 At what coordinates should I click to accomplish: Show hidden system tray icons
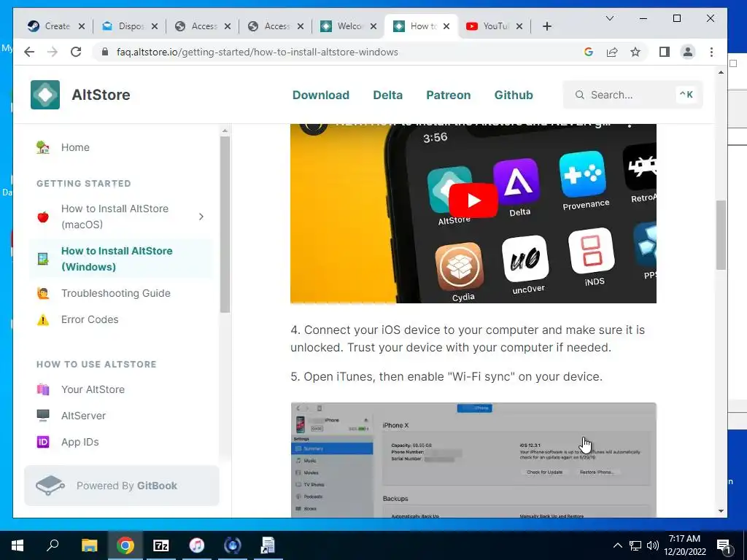617,545
